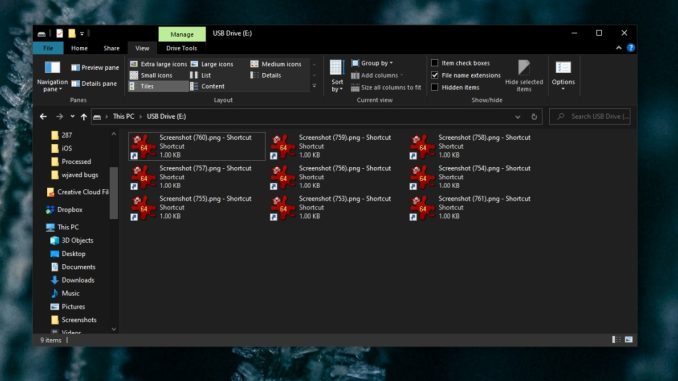Screen dimensions: 678x381
Task: Show Hidden items checkbox
Action: click(x=435, y=87)
